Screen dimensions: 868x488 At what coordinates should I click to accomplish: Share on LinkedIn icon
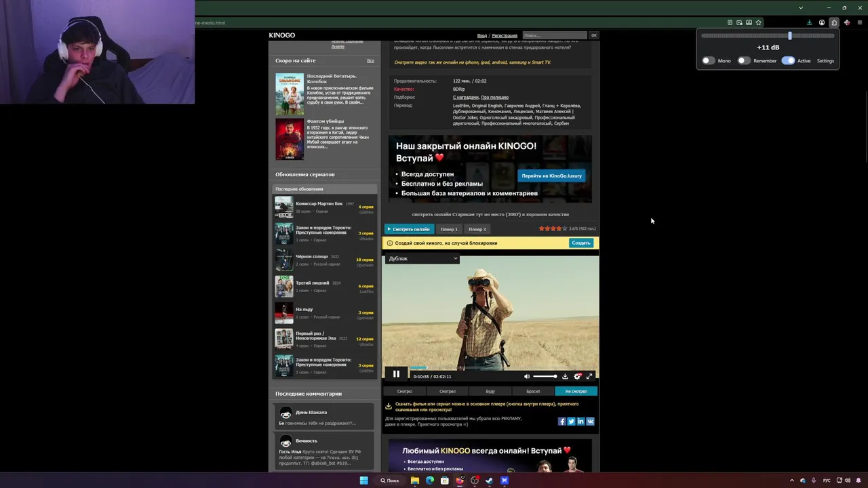click(580, 422)
